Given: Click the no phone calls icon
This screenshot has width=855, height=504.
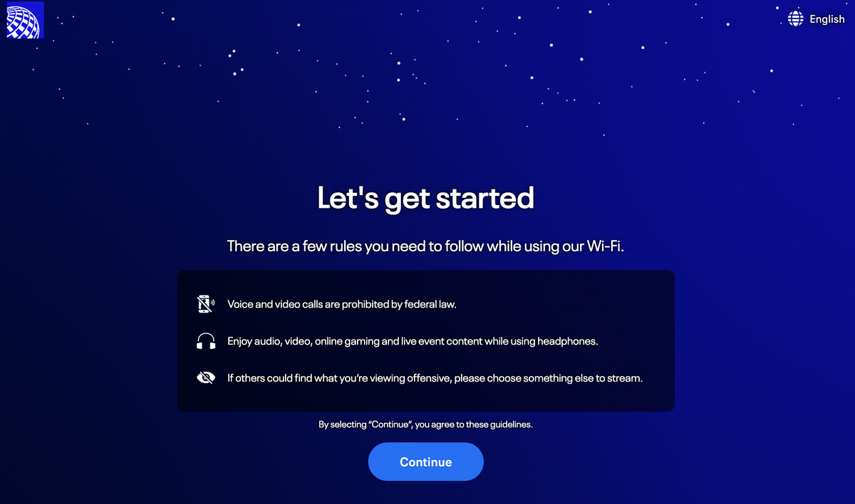Looking at the screenshot, I should click(x=205, y=304).
